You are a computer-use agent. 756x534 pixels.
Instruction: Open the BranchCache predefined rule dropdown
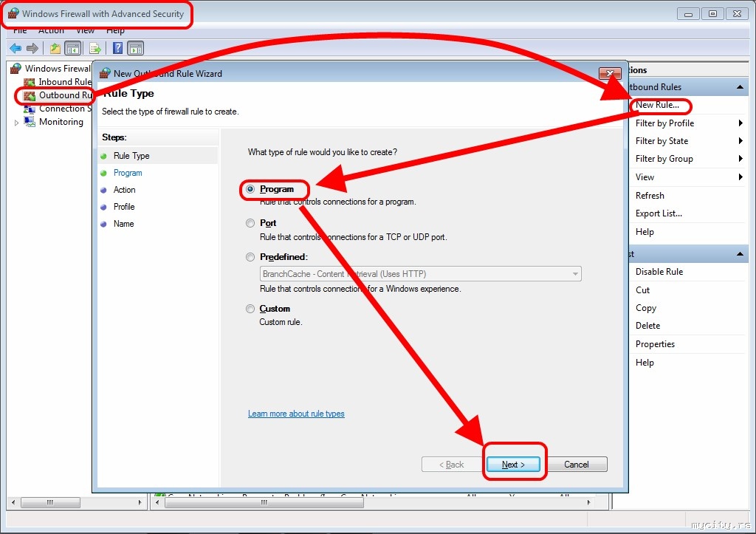(420, 273)
